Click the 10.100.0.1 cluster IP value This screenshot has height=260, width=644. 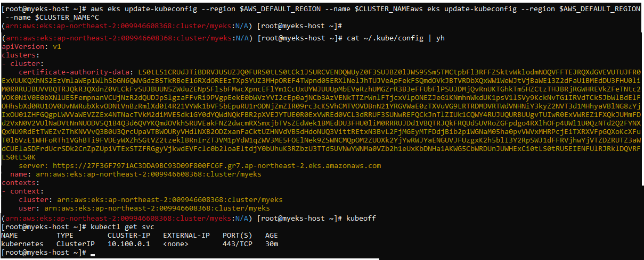(129, 244)
